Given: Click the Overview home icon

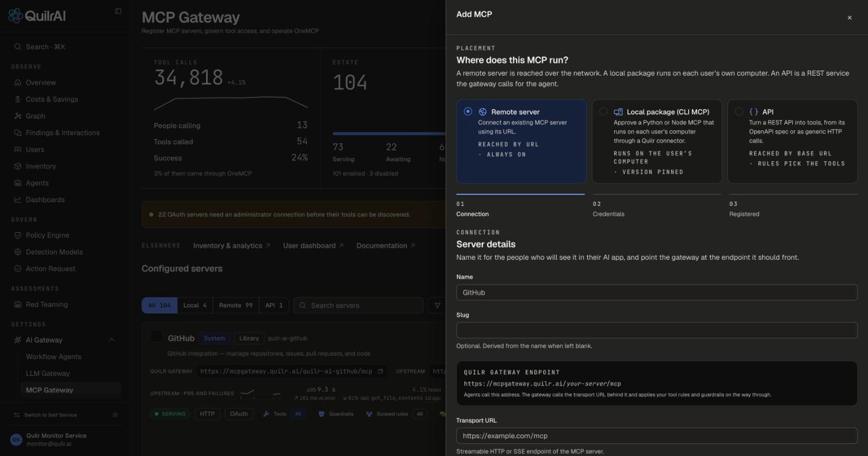Looking at the screenshot, I should 18,83.
